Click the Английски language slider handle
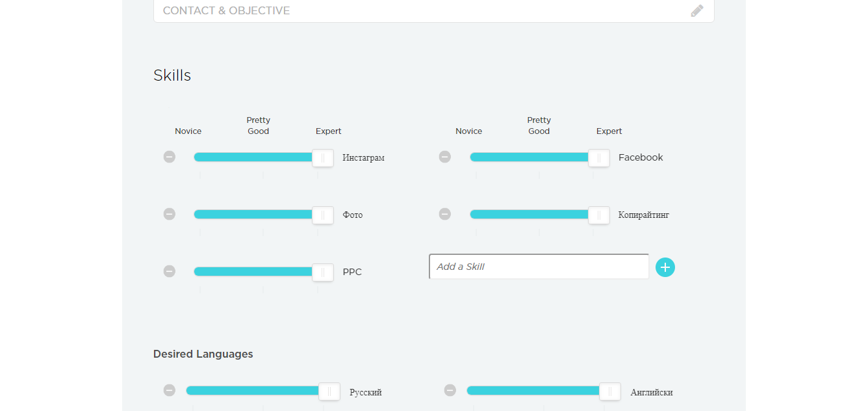This screenshot has width=868, height=411. pyautogui.click(x=610, y=391)
